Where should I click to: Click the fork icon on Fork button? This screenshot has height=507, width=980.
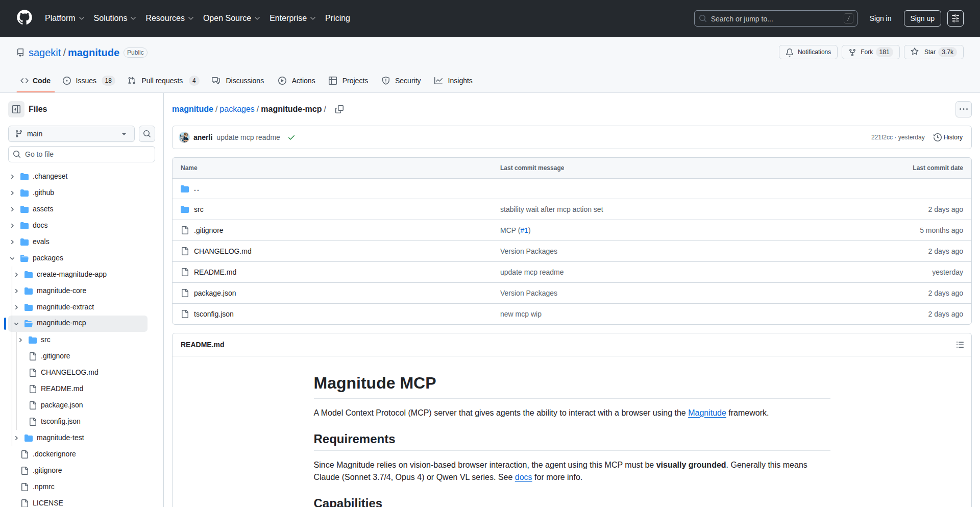click(852, 52)
